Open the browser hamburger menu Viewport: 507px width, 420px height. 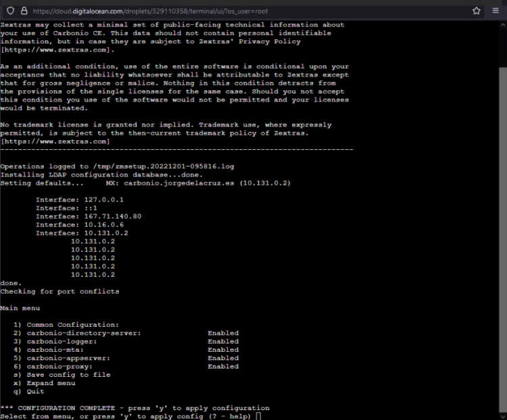pyautogui.click(x=496, y=11)
